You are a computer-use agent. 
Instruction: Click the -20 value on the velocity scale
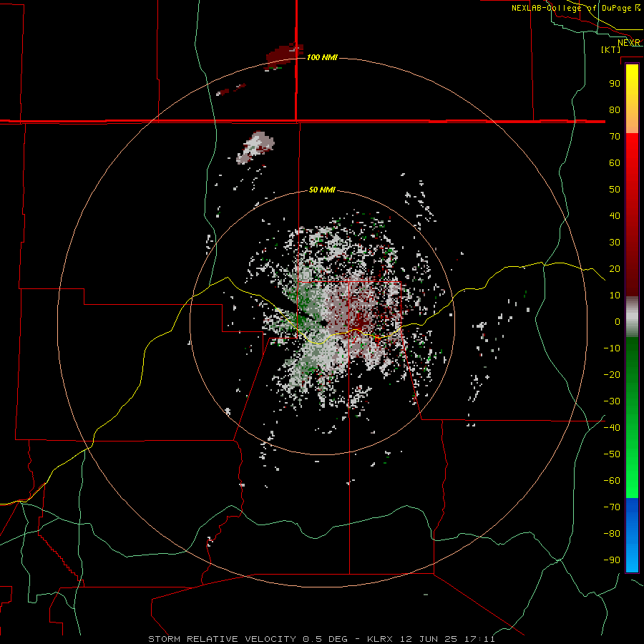(x=612, y=374)
